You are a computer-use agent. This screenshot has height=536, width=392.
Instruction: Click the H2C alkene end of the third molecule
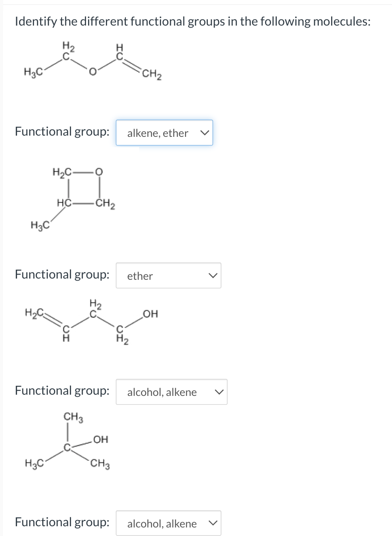(x=34, y=312)
